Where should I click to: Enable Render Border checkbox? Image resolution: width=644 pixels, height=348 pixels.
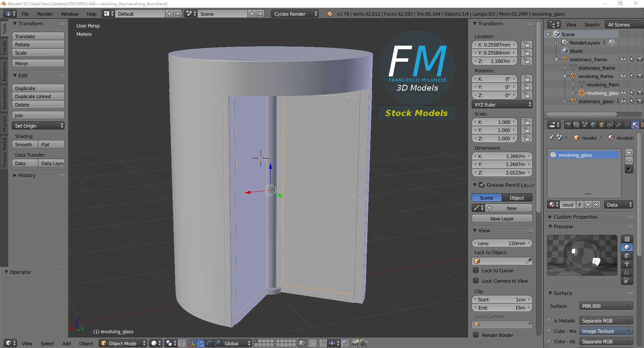coord(476,335)
